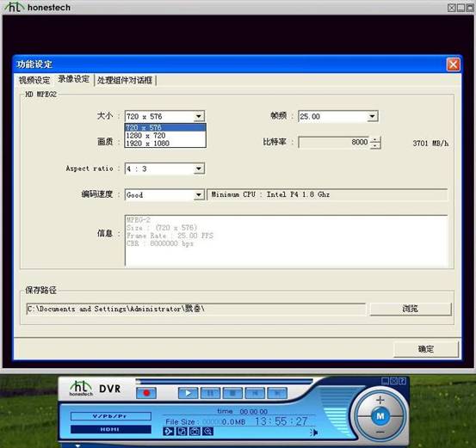Click the 保存路径 path text field
Screen dimensions: 476x448
195,309
